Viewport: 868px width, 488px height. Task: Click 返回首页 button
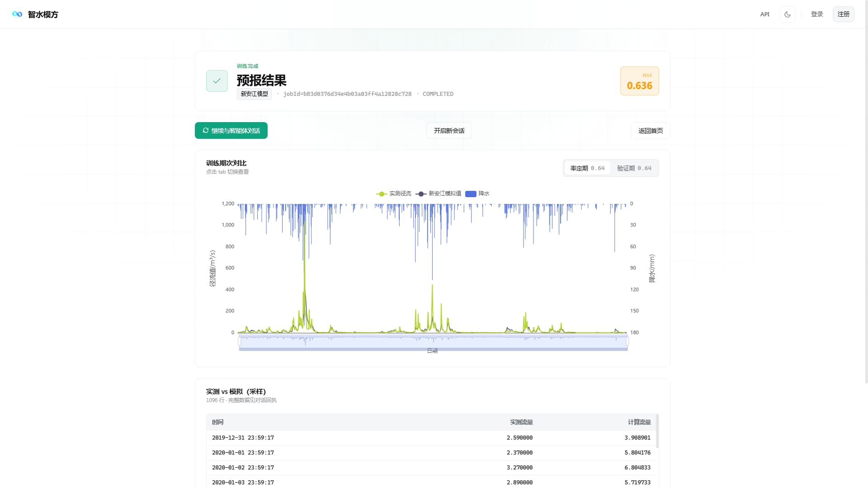(651, 131)
